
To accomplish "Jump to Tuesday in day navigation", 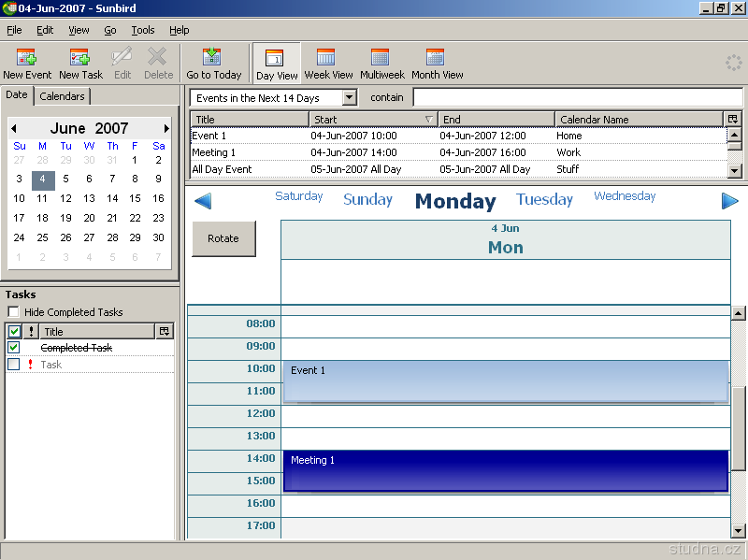I will (x=544, y=199).
